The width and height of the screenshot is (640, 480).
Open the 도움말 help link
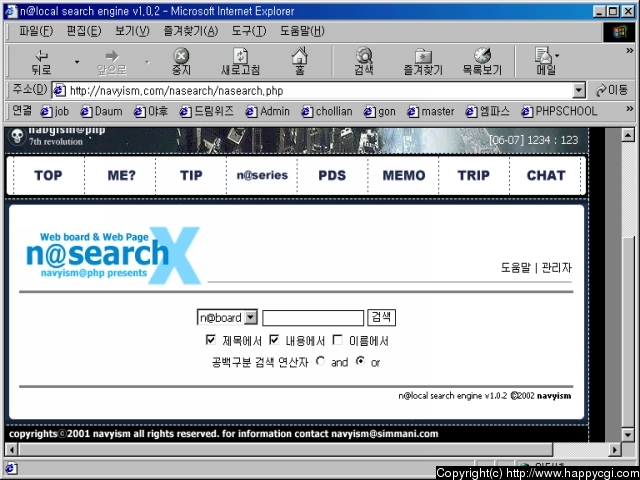pos(516,268)
